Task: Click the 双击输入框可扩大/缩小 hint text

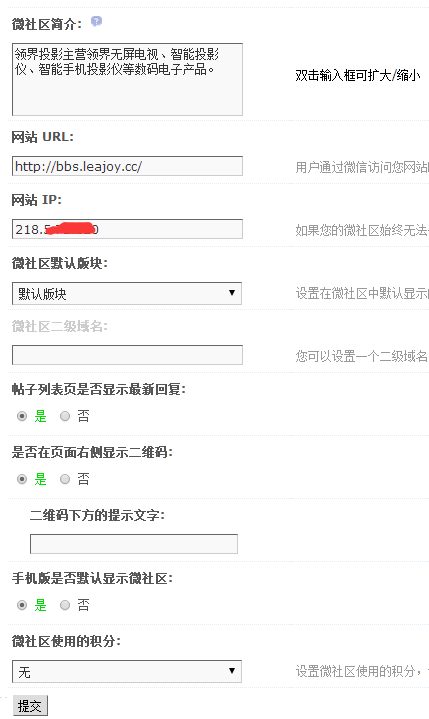Action: (x=358, y=75)
